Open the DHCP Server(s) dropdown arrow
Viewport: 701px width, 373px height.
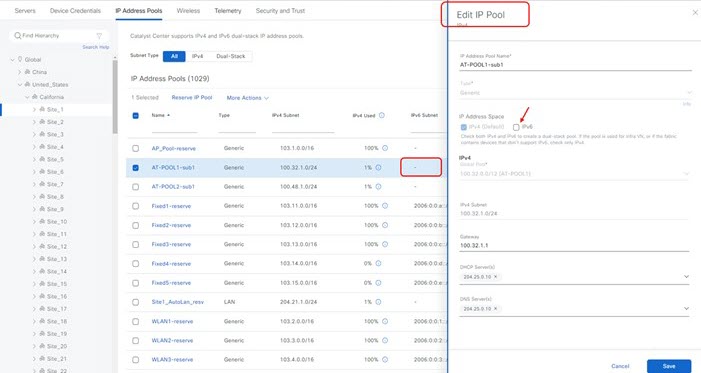click(686, 277)
